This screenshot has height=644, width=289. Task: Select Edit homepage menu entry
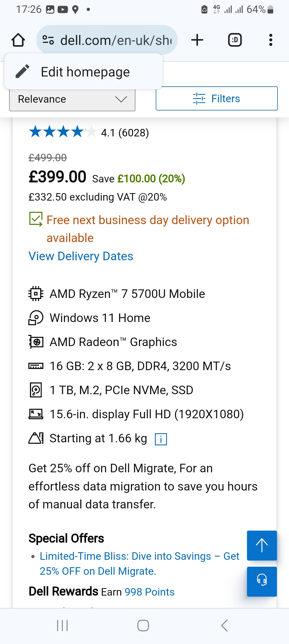click(83, 71)
